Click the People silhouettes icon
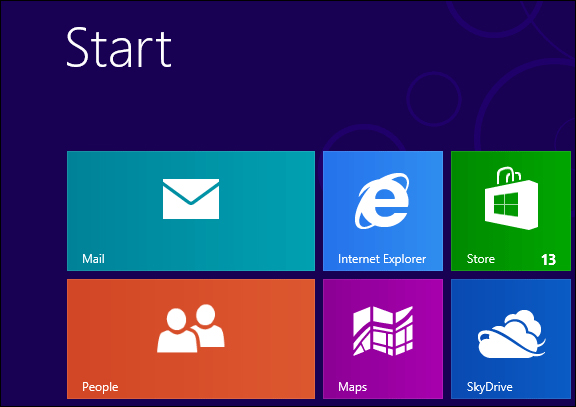The width and height of the screenshot is (576, 407). pos(191,328)
